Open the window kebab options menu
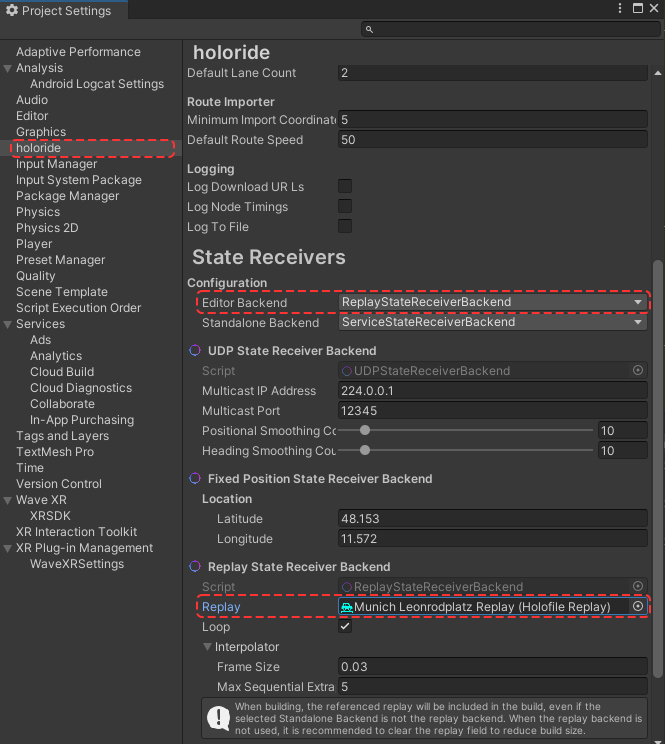 [x=620, y=8]
